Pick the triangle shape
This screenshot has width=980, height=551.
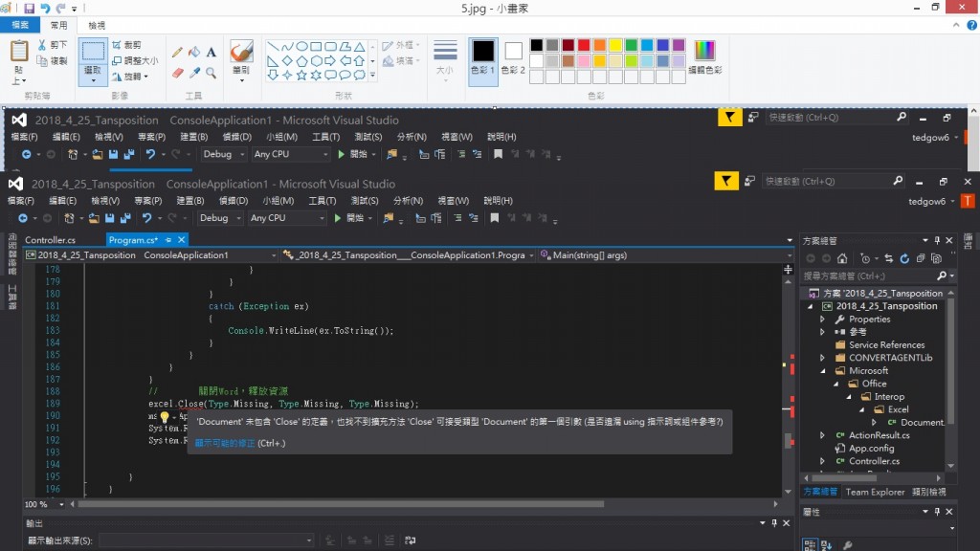(x=360, y=46)
